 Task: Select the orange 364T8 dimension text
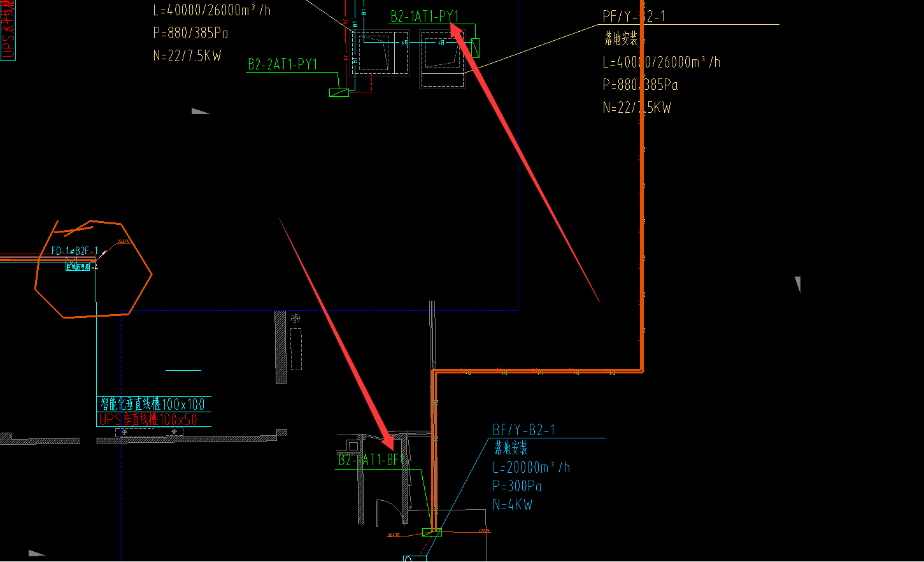[x=394, y=535]
